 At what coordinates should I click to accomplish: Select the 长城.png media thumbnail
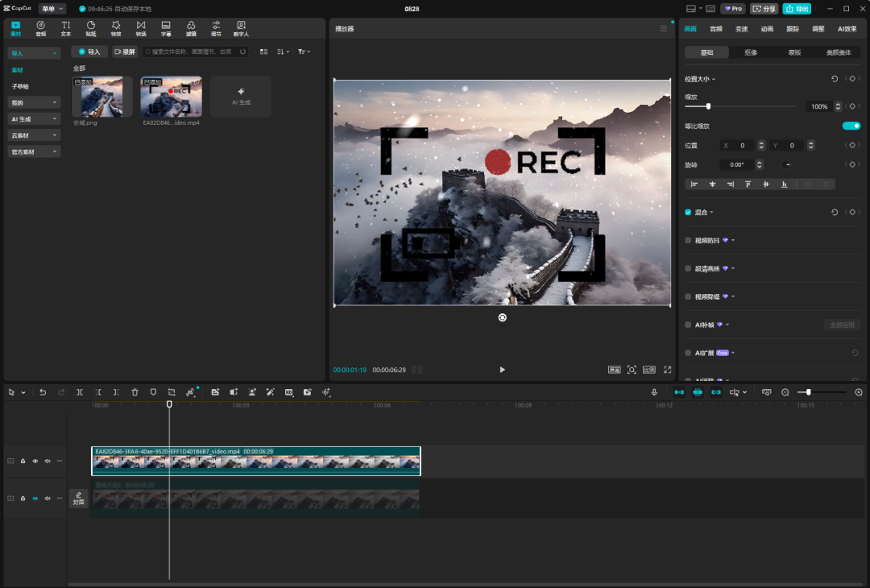click(101, 97)
